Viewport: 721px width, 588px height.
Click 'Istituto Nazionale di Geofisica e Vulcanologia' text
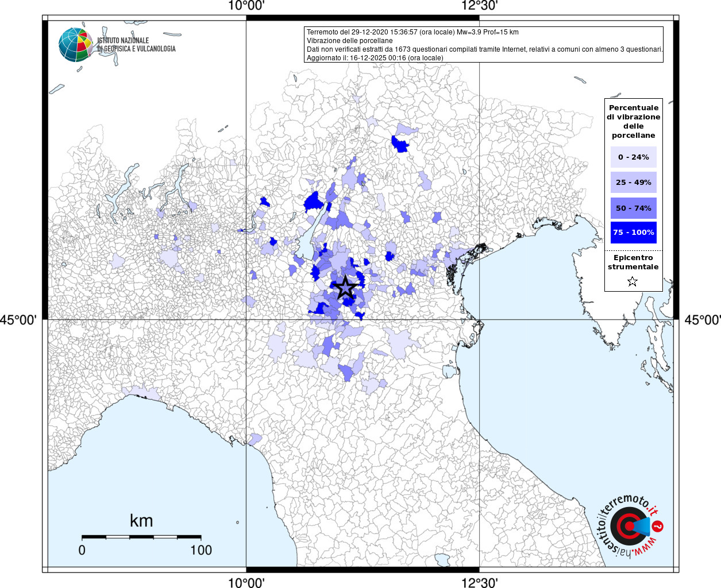click(x=136, y=45)
